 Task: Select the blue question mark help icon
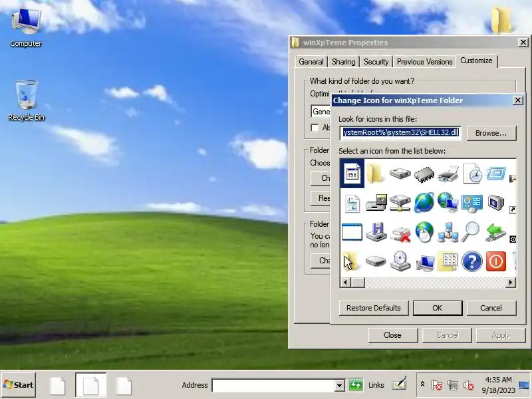click(x=472, y=261)
